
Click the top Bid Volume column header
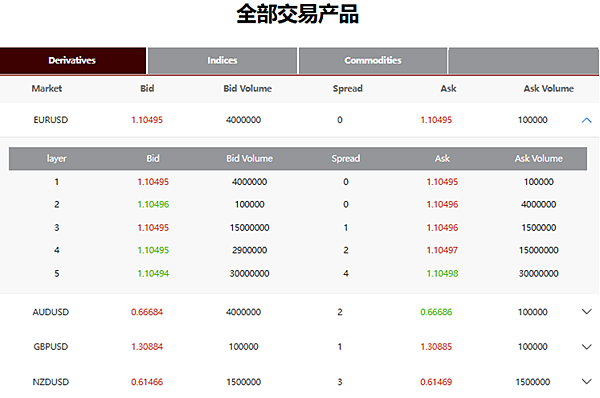click(x=248, y=88)
